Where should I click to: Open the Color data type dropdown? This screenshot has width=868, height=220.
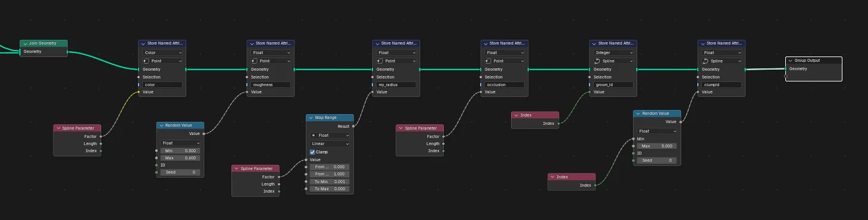coord(162,53)
